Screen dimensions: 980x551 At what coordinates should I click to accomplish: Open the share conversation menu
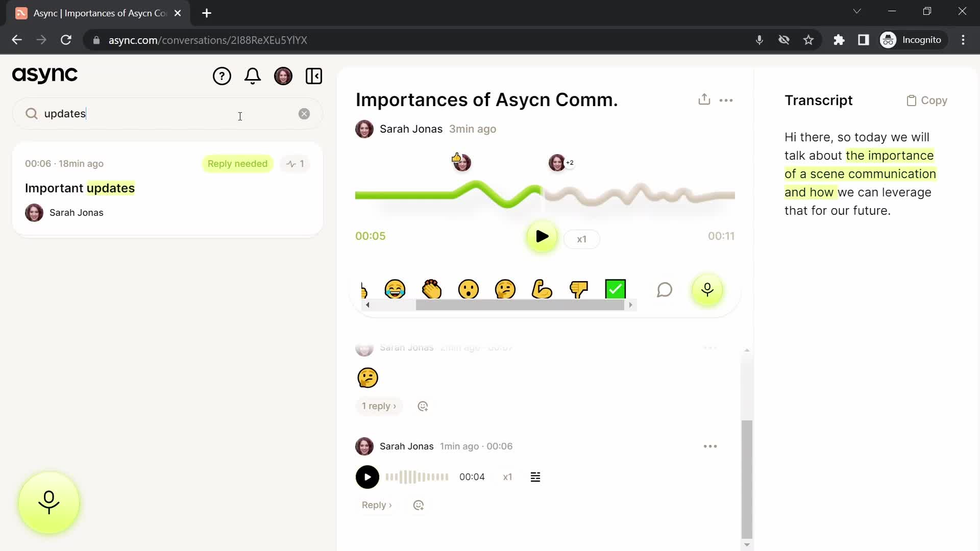[x=704, y=99]
